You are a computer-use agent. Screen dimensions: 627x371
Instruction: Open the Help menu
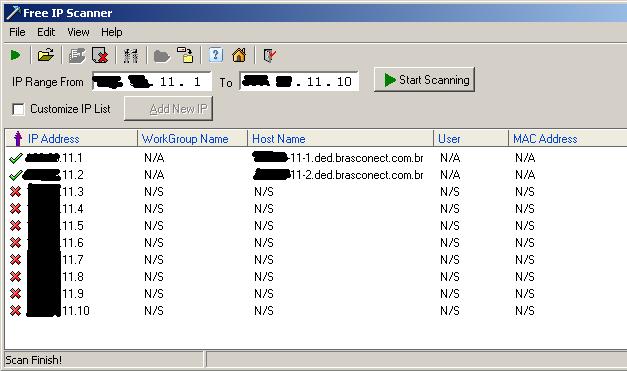[x=112, y=32]
